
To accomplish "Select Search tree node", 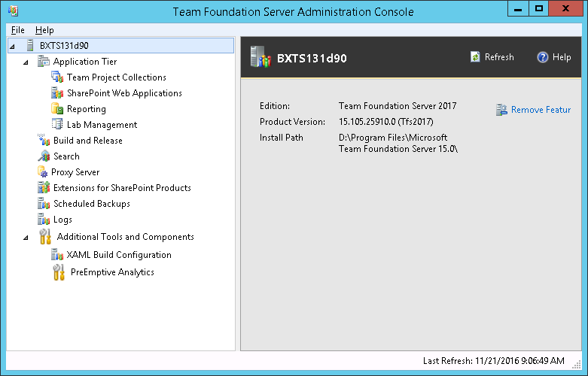I will [66, 156].
